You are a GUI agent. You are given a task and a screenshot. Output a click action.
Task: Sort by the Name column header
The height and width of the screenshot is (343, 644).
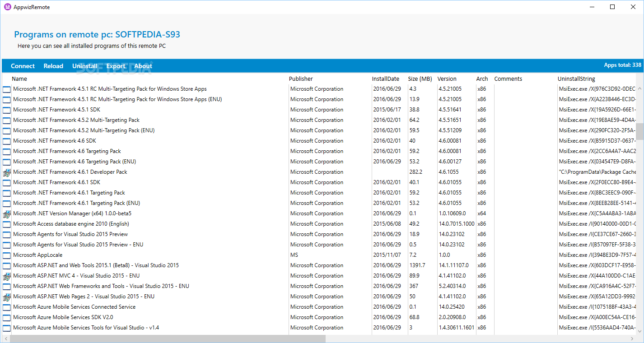[19, 79]
